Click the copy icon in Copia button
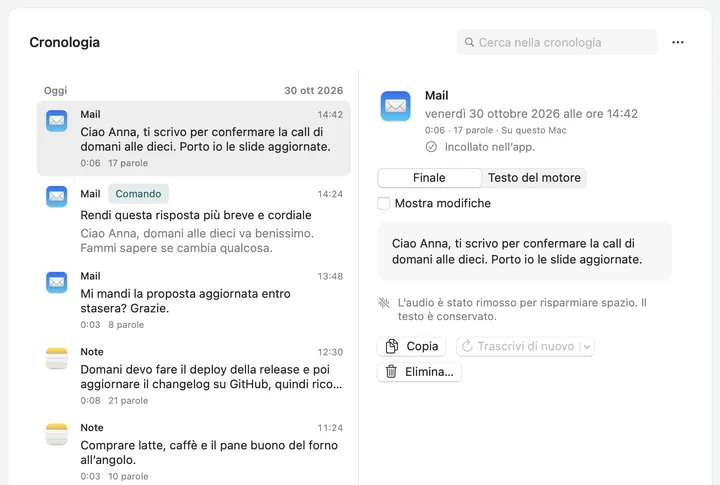The image size is (720, 485). [x=392, y=346]
